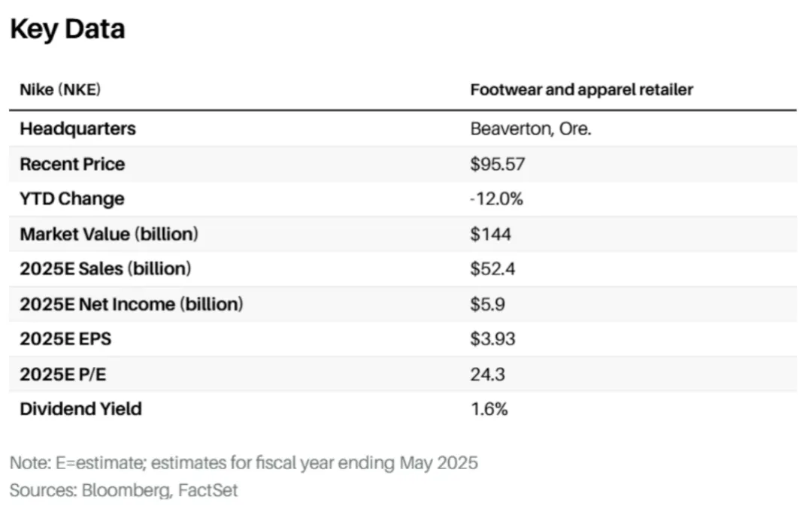The height and width of the screenshot is (512, 812).
Task: Click the "$144" market value
Action: (x=490, y=234)
